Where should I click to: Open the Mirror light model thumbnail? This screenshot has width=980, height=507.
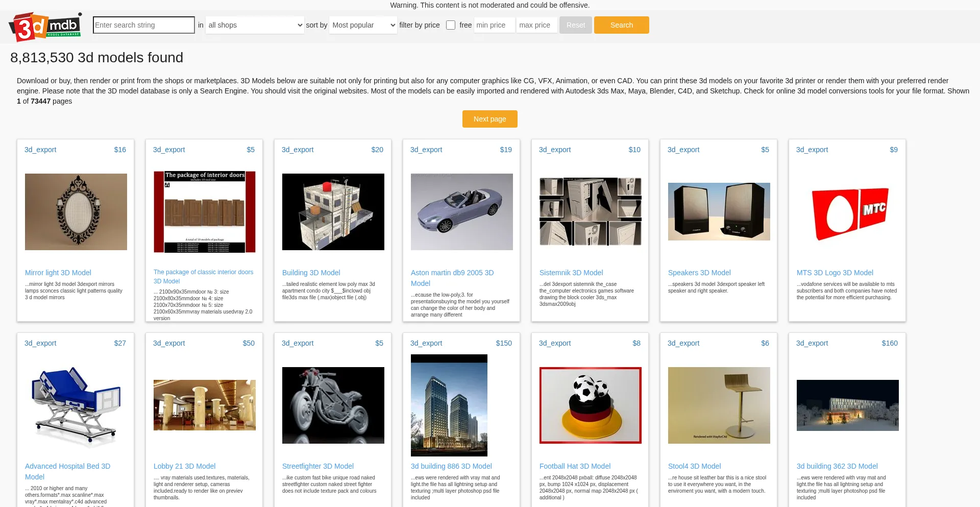pyautogui.click(x=76, y=212)
